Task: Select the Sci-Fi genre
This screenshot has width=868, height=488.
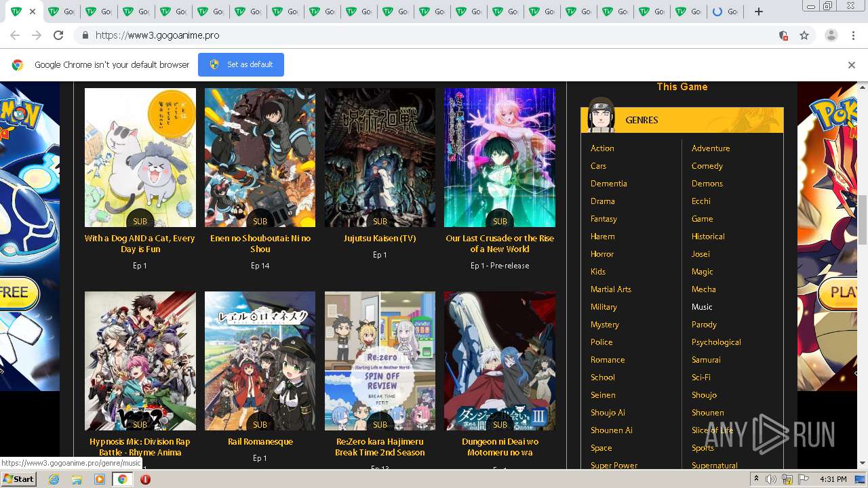Action: [x=701, y=378]
